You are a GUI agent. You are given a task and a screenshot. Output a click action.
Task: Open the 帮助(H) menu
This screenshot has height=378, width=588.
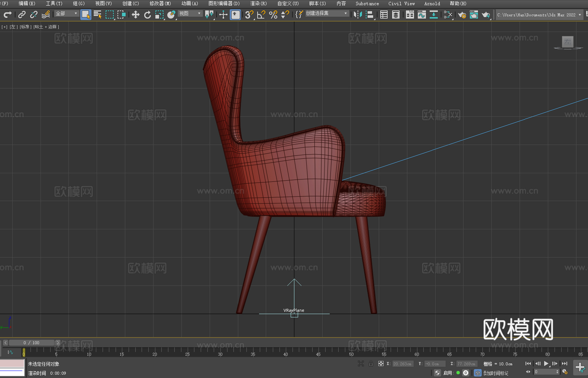[458, 4]
